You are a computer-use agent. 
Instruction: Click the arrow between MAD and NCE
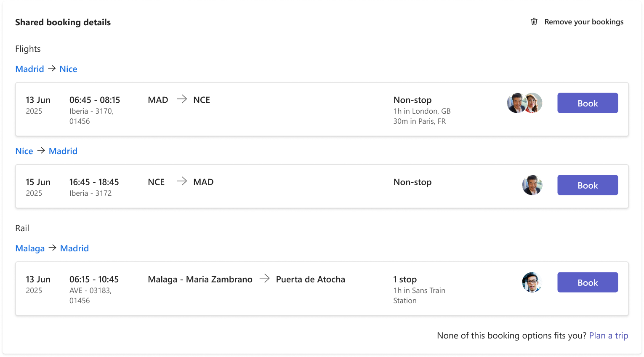(x=181, y=100)
